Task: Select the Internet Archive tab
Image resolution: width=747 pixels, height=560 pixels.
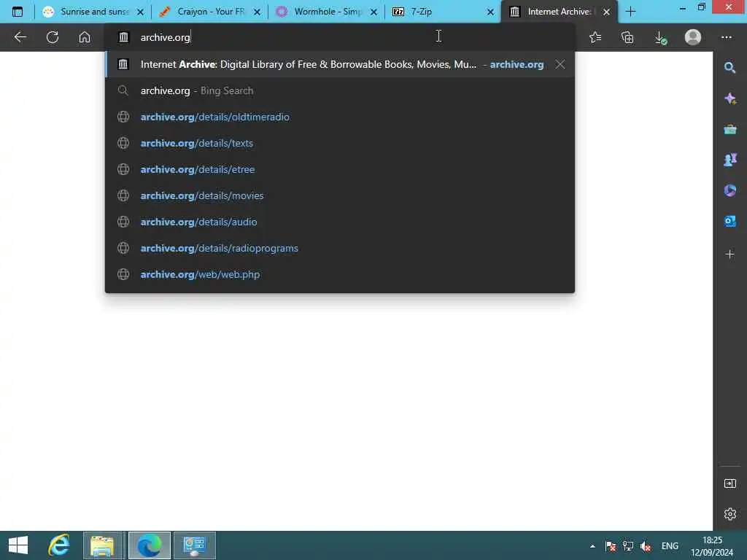Action: (x=559, y=12)
